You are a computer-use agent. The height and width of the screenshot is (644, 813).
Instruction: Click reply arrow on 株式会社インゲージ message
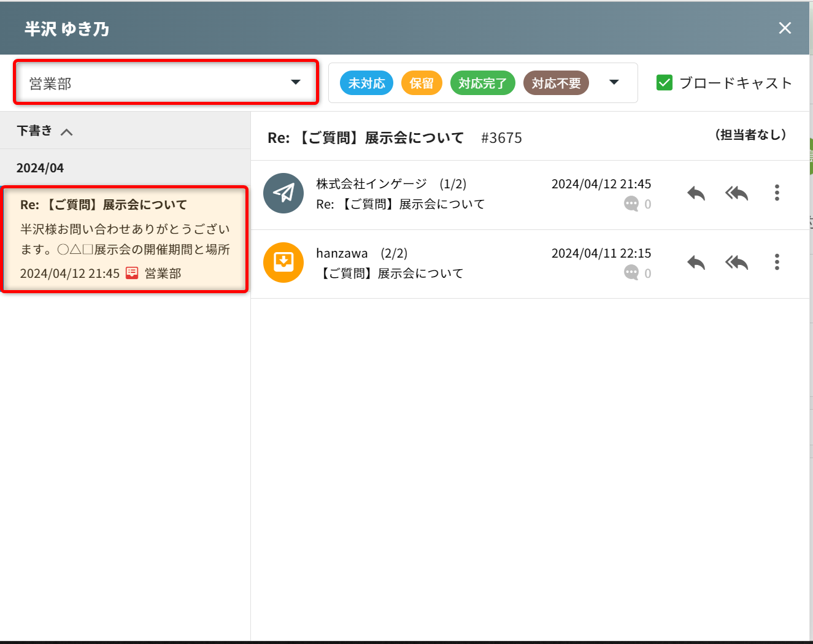click(x=696, y=194)
